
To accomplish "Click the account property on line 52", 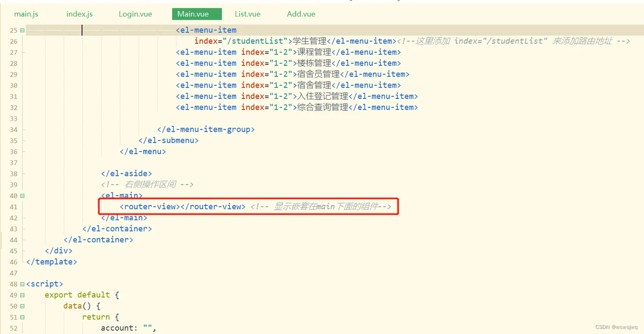I will point(117,328).
